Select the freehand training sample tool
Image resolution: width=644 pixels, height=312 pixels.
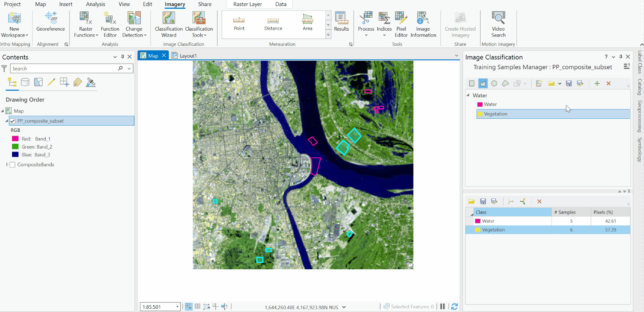tap(506, 83)
